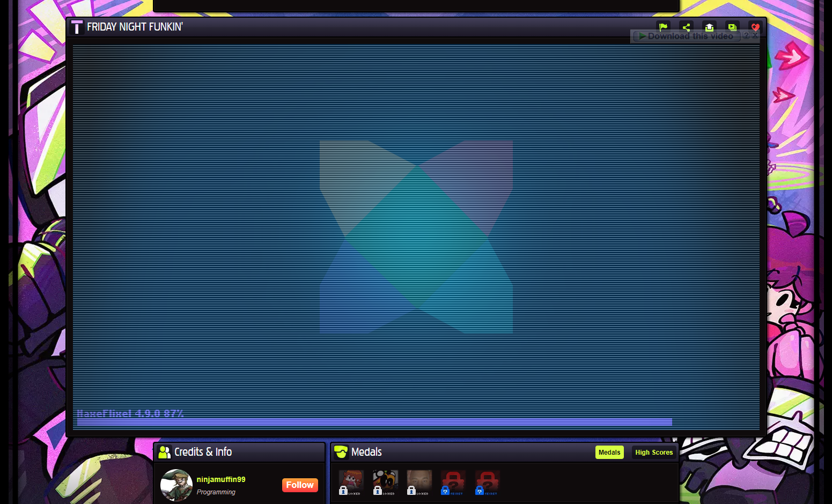This screenshot has height=504, width=832.
Task: Open ninjamuffin99's profile link
Action: tap(221, 479)
